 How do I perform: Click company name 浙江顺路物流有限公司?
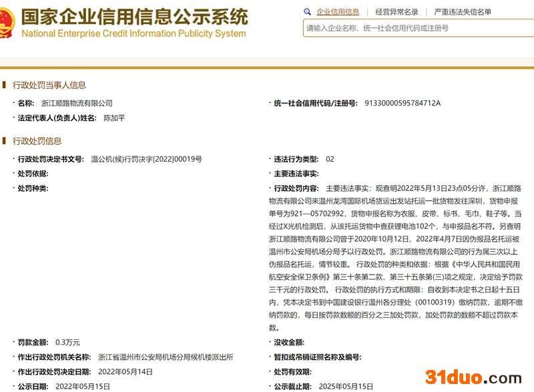[x=77, y=104]
